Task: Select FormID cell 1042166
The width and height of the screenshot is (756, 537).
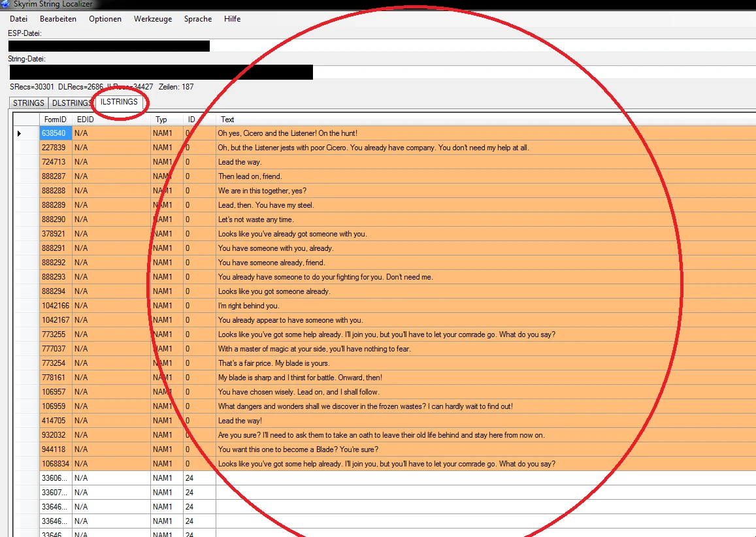Action: click(56, 306)
